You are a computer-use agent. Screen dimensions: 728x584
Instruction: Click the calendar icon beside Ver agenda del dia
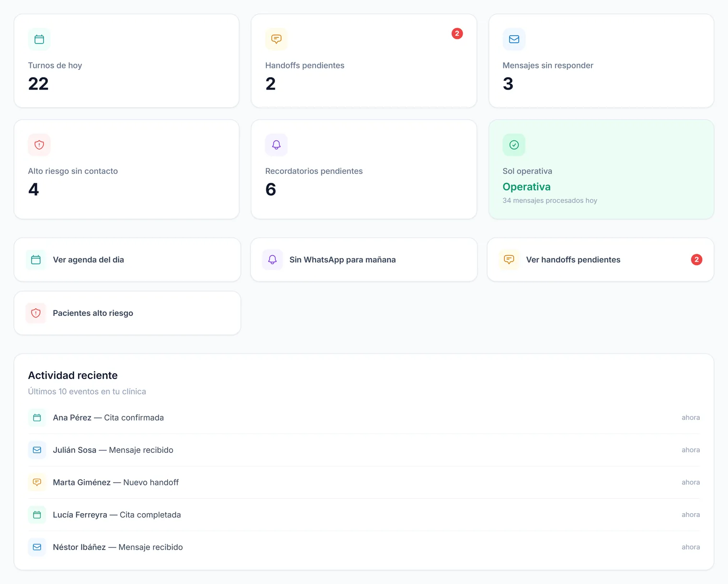coord(36,260)
